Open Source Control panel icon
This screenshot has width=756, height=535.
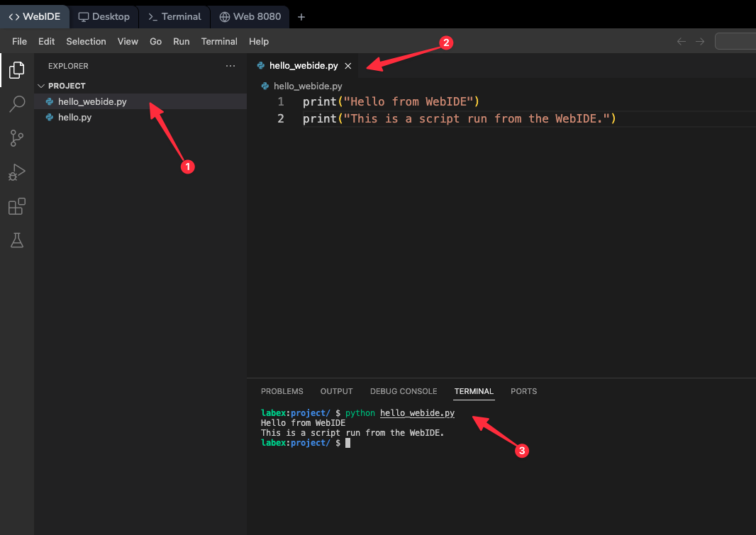tap(16, 138)
